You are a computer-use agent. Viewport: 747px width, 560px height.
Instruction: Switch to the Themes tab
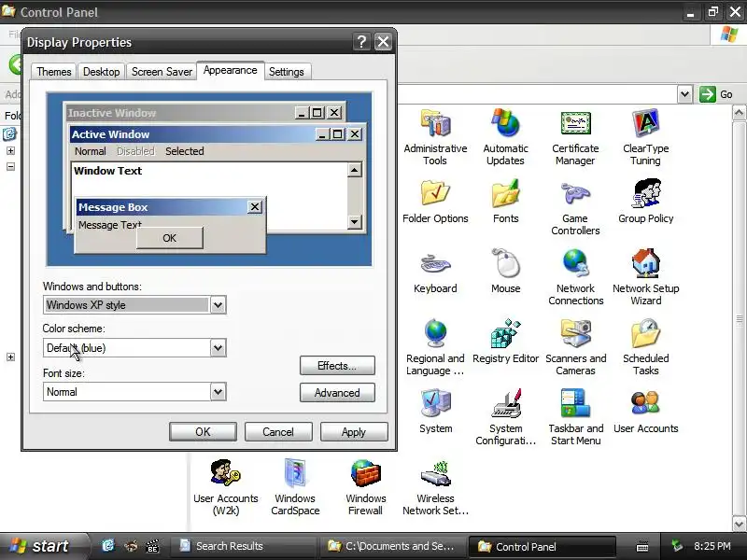[x=54, y=72]
